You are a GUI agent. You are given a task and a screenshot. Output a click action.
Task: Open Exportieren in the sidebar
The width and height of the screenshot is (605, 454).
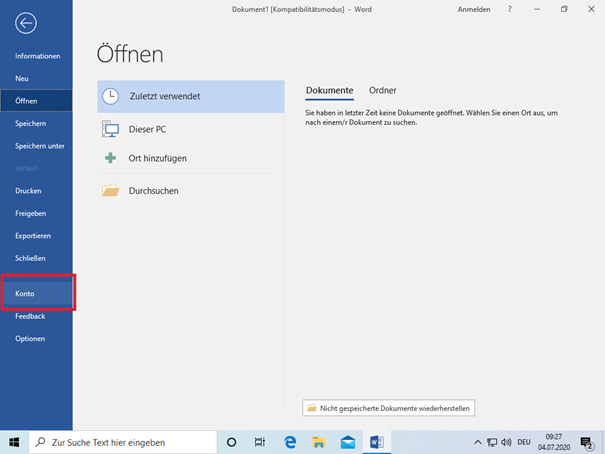[x=32, y=235]
